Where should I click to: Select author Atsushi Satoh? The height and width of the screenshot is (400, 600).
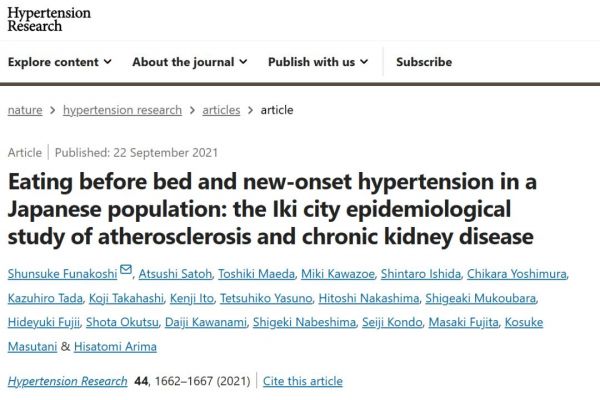(x=175, y=274)
